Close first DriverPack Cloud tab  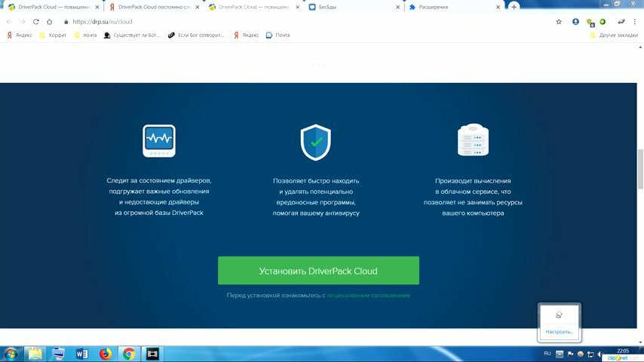pyautogui.click(x=97, y=7)
